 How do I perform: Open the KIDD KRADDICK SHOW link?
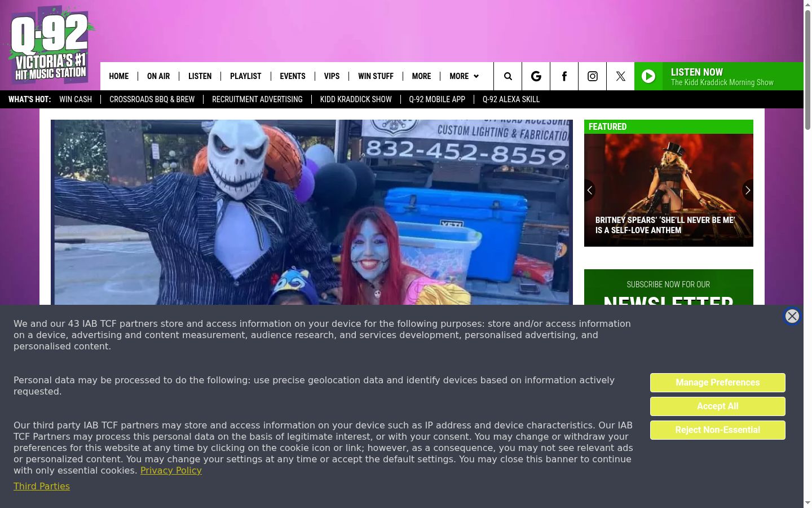(x=356, y=99)
